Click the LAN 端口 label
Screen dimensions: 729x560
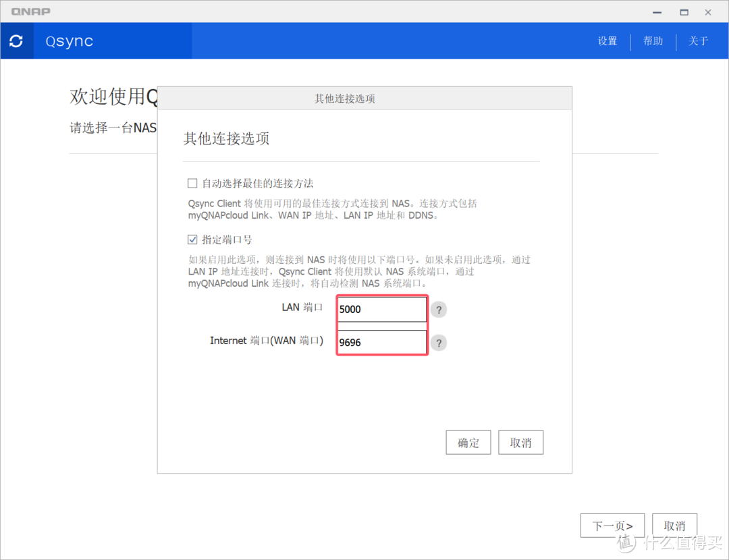click(302, 307)
